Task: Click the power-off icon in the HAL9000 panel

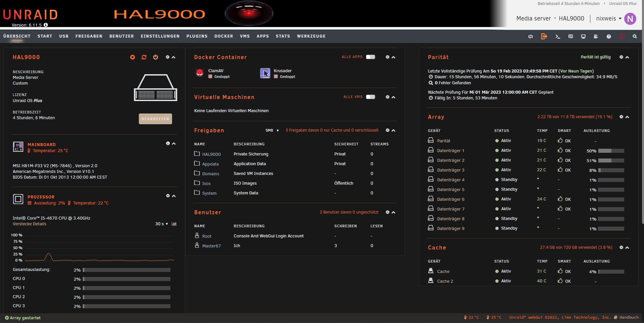Action: [x=156, y=57]
